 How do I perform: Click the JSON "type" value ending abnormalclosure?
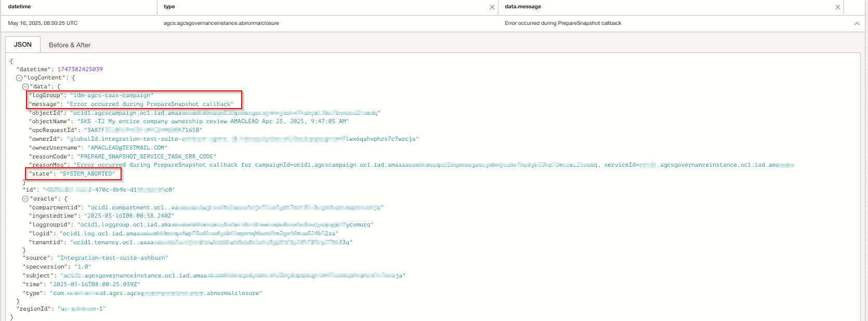coord(156,293)
